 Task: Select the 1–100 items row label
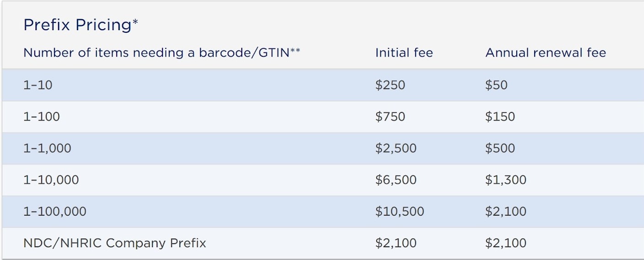click(x=42, y=117)
